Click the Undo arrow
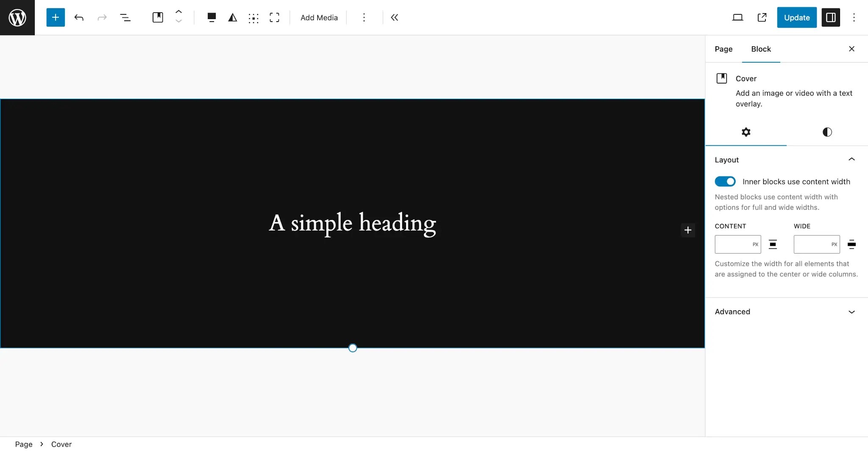 click(79, 17)
